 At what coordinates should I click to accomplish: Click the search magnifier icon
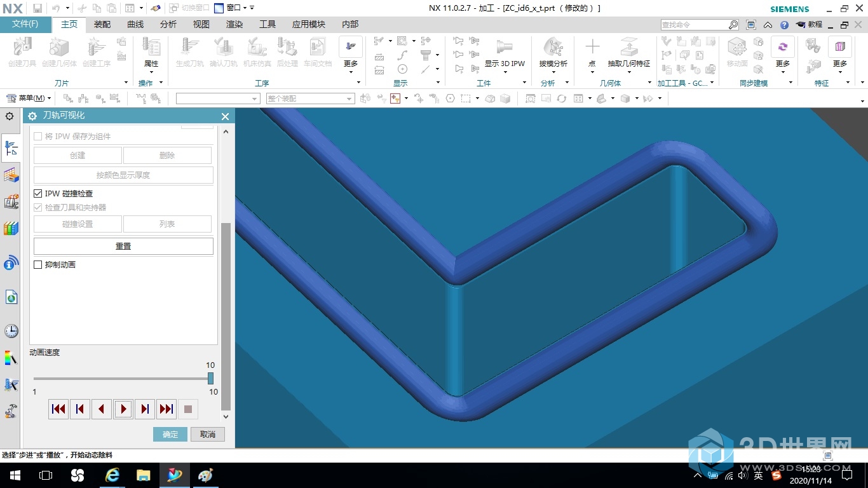[x=733, y=25]
